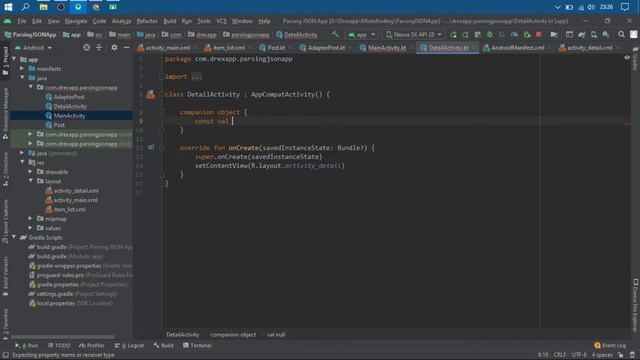Open Windows Start menu
This screenshot has height=360, width=640.
pos(8,7)
